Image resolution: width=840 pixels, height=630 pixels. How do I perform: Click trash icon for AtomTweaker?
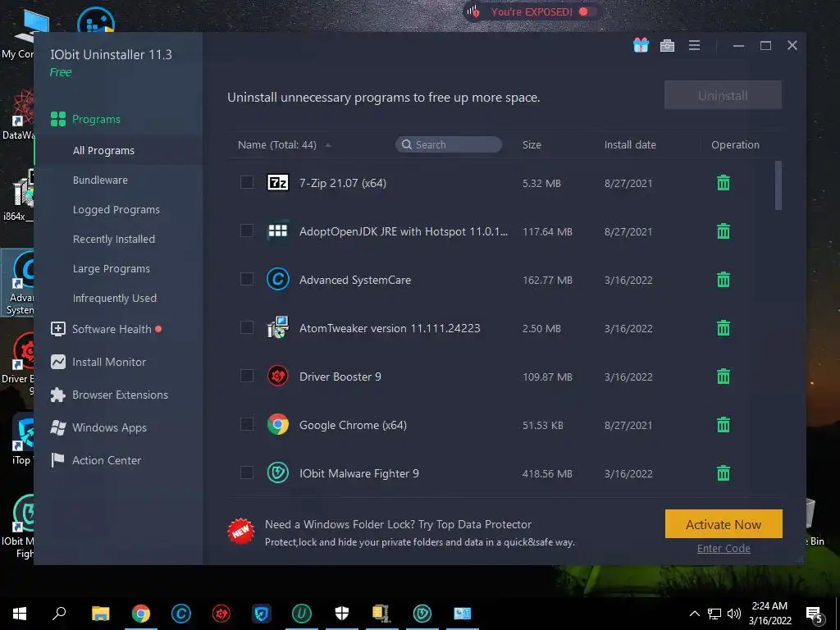(724, 328)
